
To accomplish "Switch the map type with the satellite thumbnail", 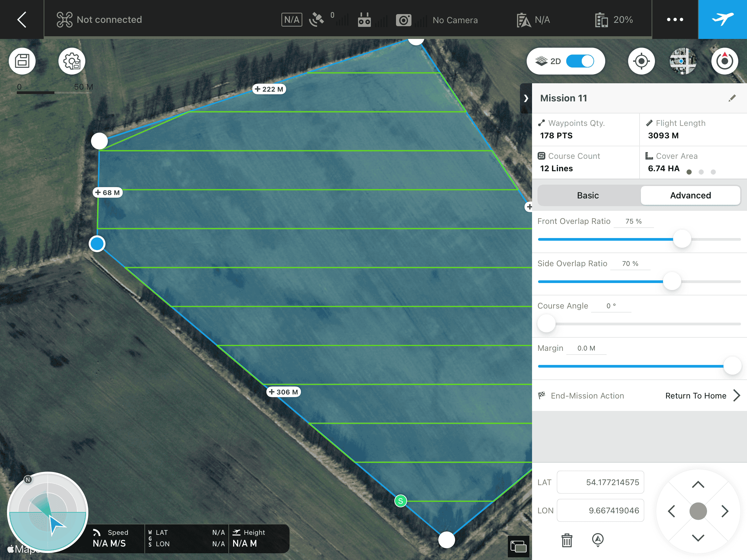I will point(683,61).
